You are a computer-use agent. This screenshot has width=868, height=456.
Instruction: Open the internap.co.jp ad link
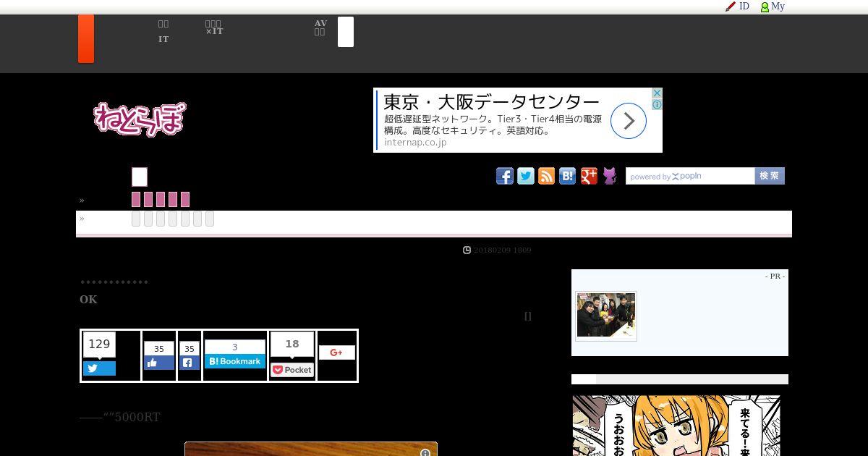pyautogui.click(x=415, y=143)
